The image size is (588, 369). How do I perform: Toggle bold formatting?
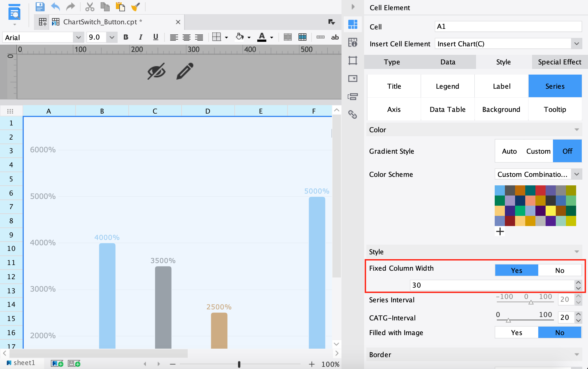click(x=126, y=37)
